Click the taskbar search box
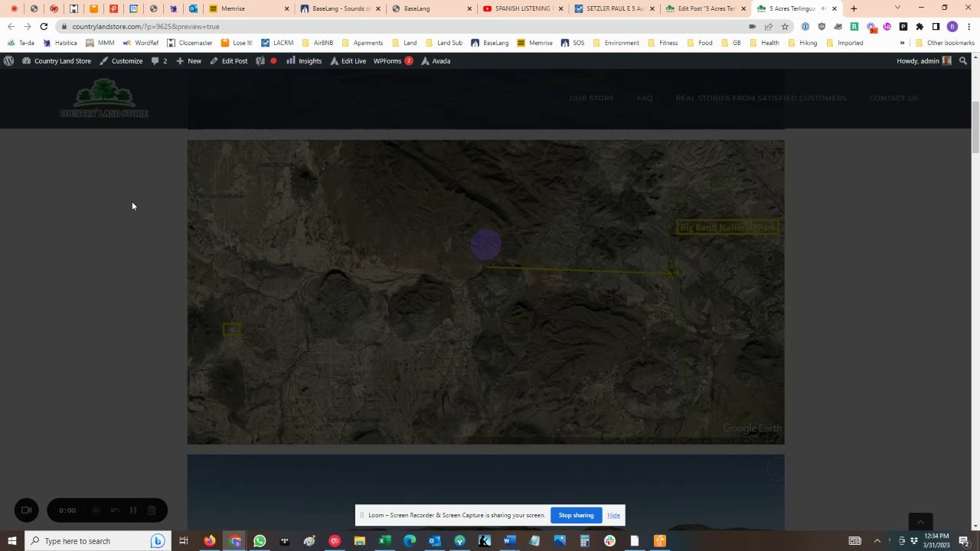The width and height of the screenshot is (980, 551). click(x=97, y=541)
